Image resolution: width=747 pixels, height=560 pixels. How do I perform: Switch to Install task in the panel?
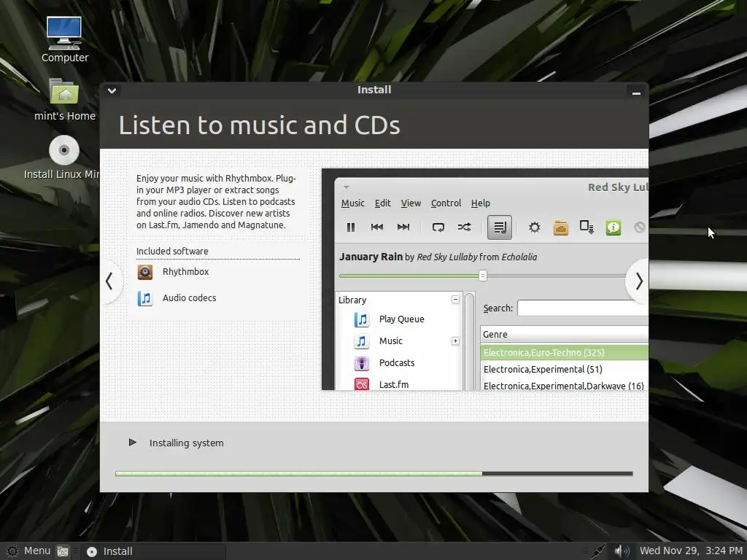coord(152,551)
